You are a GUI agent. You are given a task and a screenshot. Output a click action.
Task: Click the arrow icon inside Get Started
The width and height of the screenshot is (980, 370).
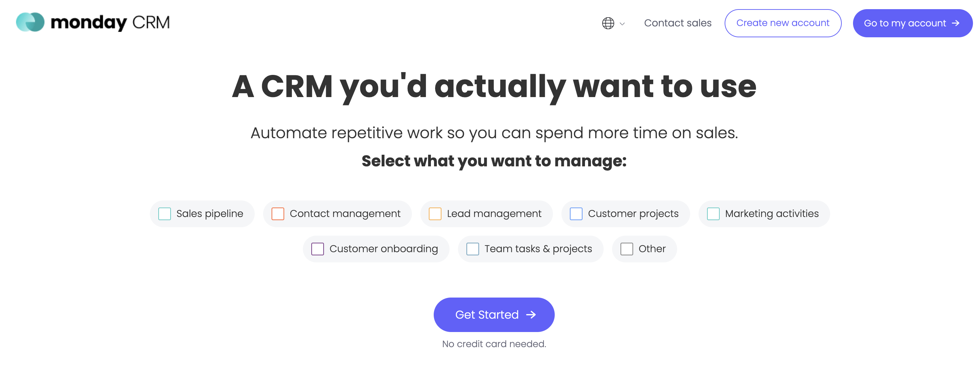point(532,314)
